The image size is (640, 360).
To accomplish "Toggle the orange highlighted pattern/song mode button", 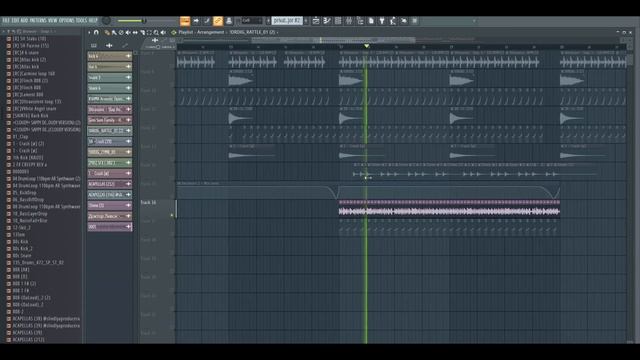I will coord(185,21).
